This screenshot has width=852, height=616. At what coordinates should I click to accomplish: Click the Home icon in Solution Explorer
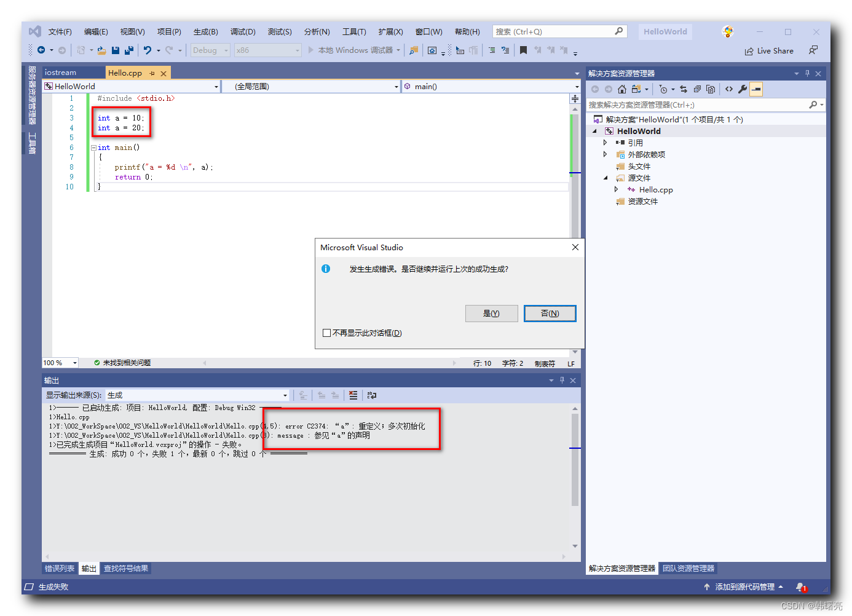[x=622, y=89]
